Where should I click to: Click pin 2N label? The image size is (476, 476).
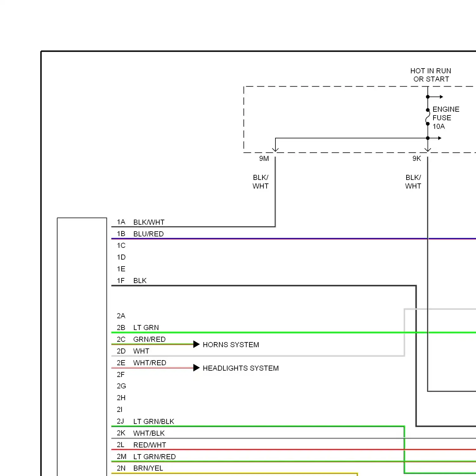[121, 468]
